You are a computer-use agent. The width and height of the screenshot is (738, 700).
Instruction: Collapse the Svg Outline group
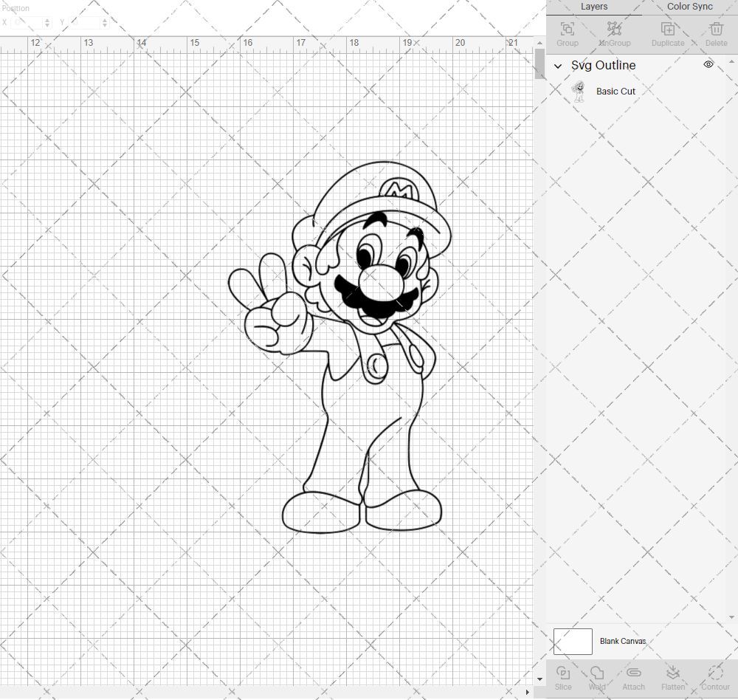tap(558, 66)
